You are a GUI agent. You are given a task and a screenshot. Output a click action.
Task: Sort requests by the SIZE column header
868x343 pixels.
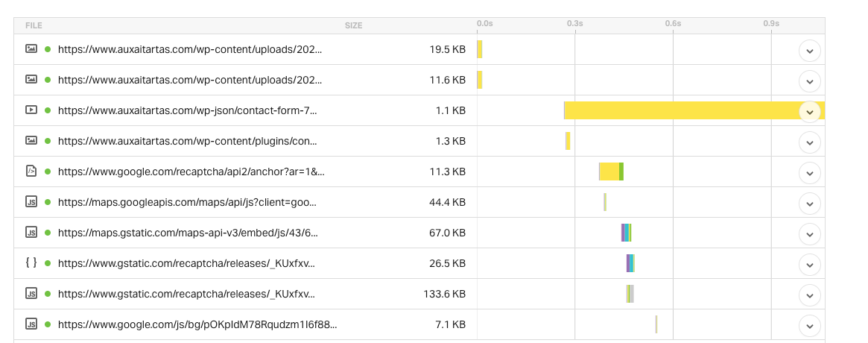pyautogui.click(x=353, y=25)
